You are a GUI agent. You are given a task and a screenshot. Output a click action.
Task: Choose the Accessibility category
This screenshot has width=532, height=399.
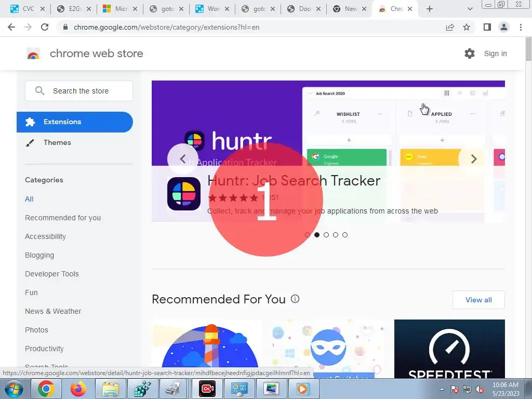(x=46, y=236)
